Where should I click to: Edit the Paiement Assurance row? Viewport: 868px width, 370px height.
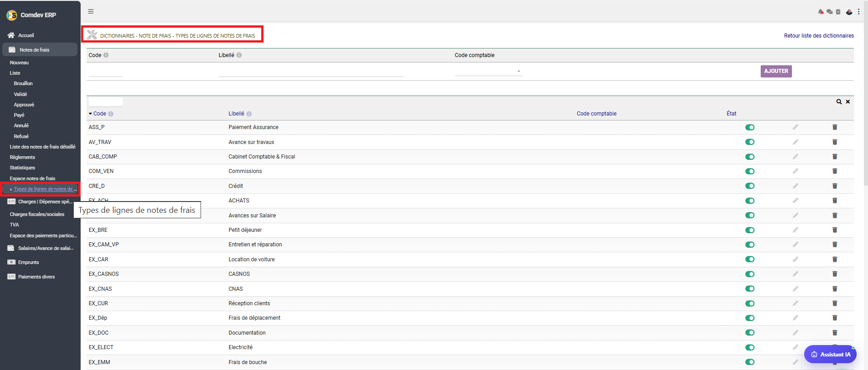click(x=796, y=127)
